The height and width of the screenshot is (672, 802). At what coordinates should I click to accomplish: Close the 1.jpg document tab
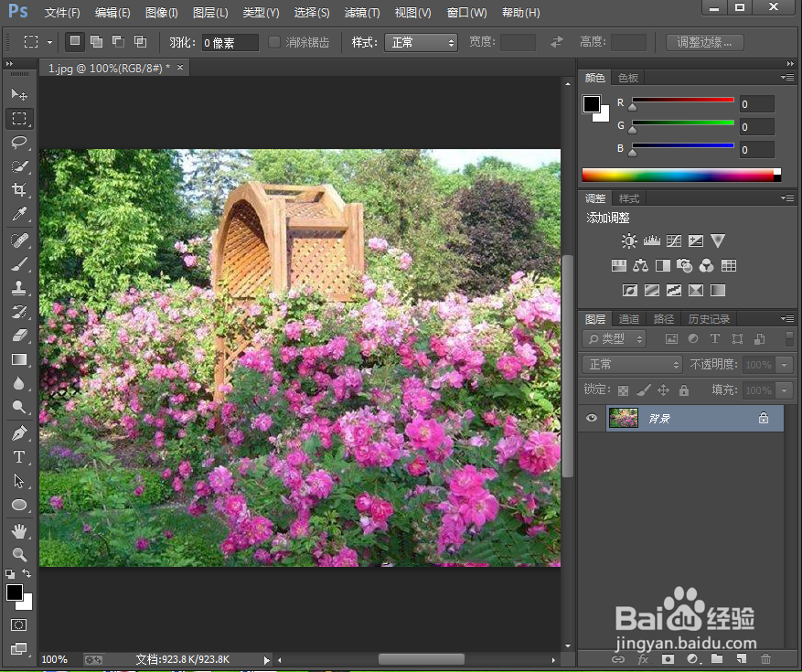(x=180, y=67)
